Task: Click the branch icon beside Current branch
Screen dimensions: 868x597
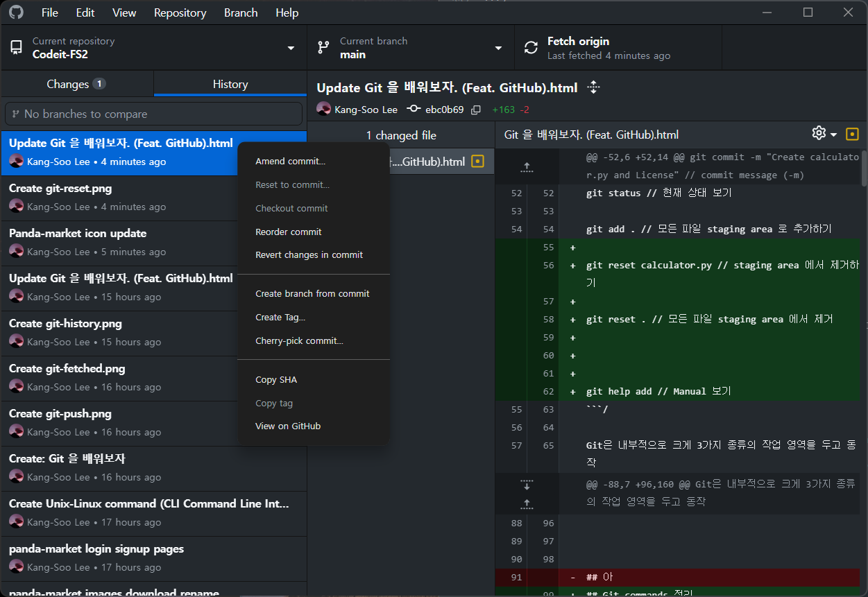Action: (x=323, y=47)
